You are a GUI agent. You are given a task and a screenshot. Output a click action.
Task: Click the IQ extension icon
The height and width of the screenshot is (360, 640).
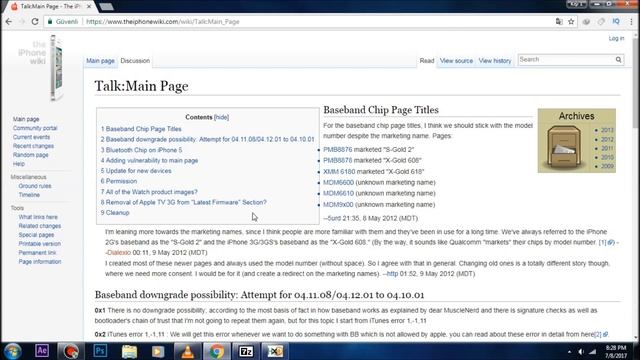tap(616, 22)
